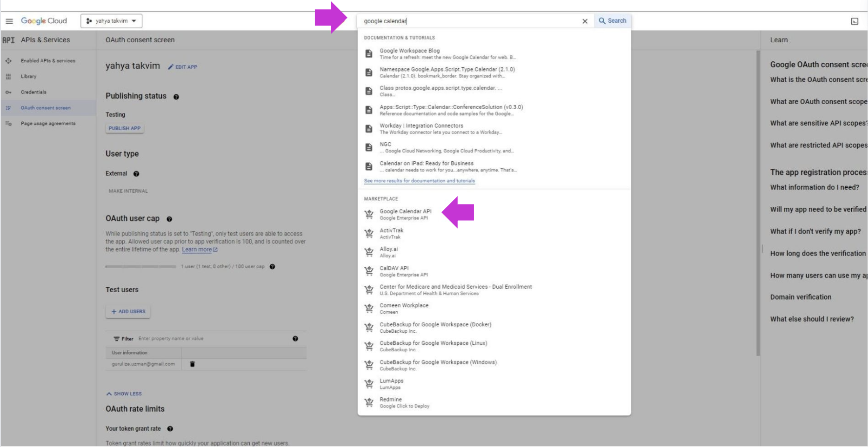Click help icon beside Your token grant rate
The image size is (868, 447).
pyautogui.click(x=170, y=429)
